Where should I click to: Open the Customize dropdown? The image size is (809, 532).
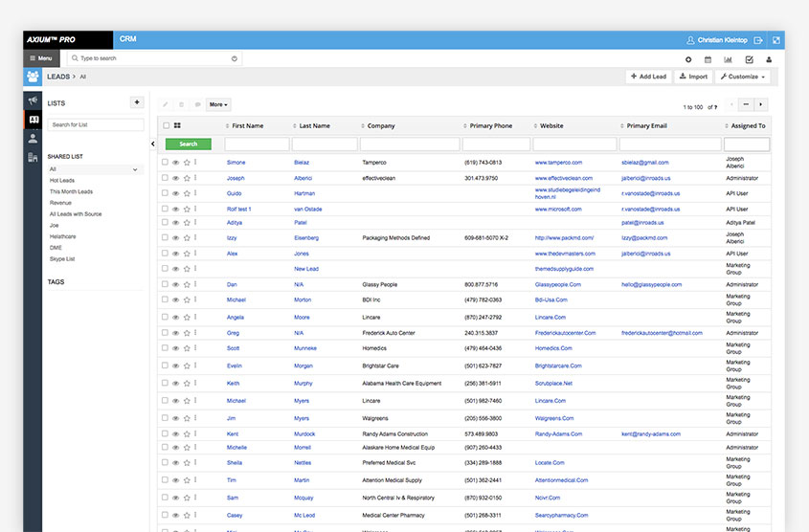click(742, 77)
